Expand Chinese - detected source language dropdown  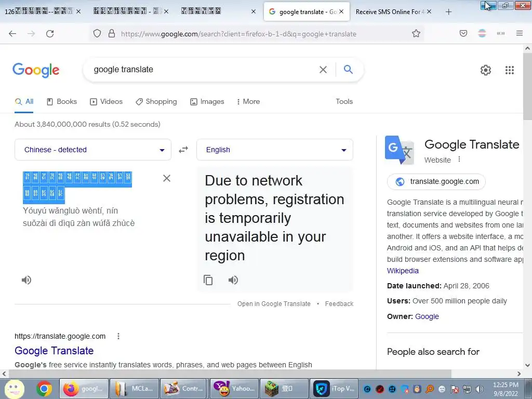(x=93, y=150)
